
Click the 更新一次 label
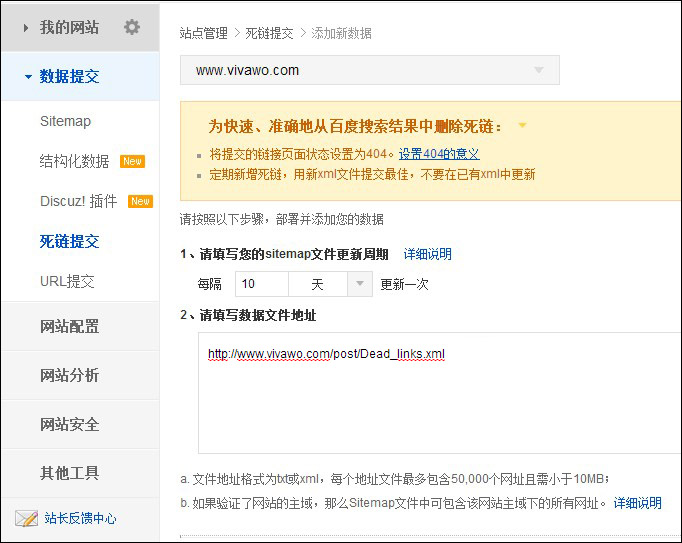pos(405,284)
